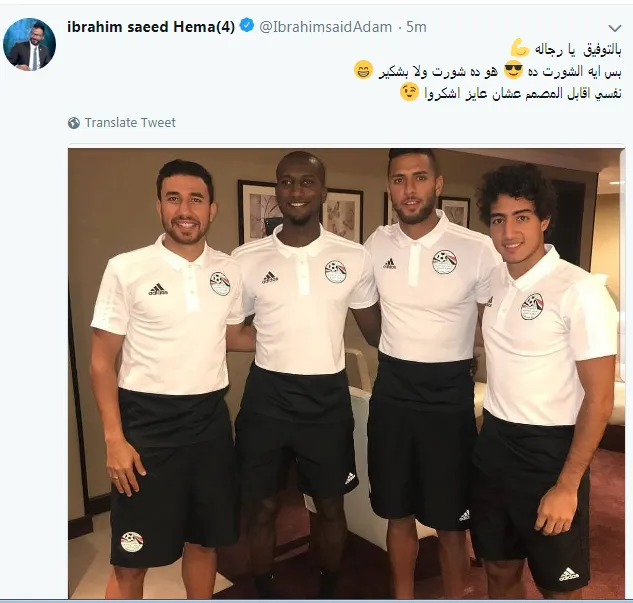This screenshot has height=603, width=633.
Task: Click the grinning face emoji
Action: (x=363, y=70)
